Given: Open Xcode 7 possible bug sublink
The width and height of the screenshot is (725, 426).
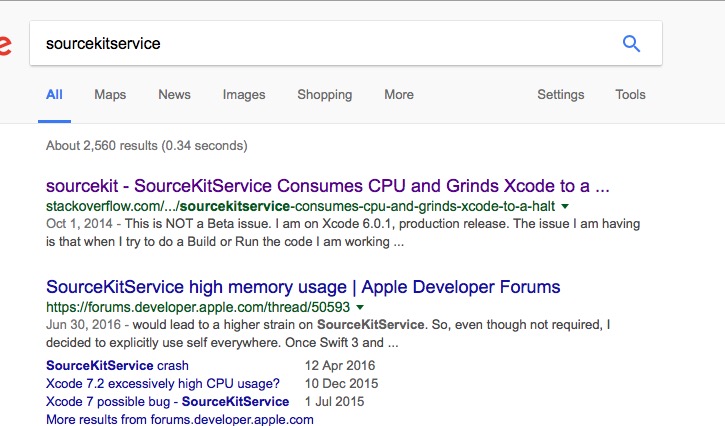Looking at the screenshot, I should pyautogui.click(x=167, y=402).
